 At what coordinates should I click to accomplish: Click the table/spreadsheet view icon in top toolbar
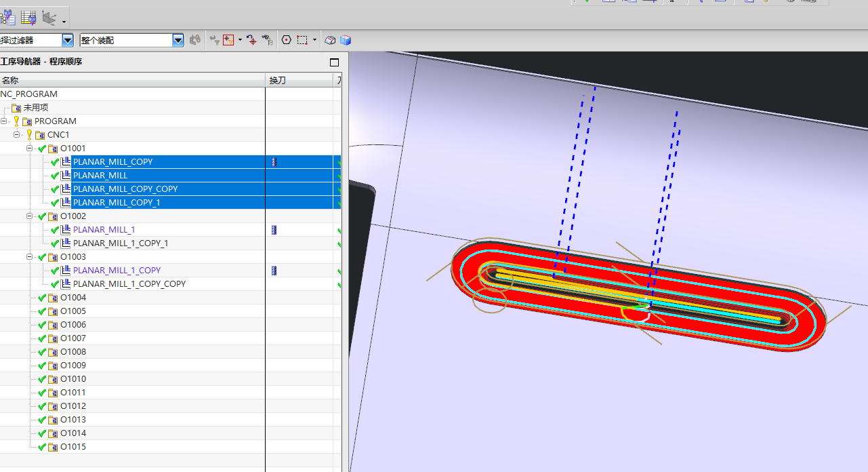coord(28,17)
